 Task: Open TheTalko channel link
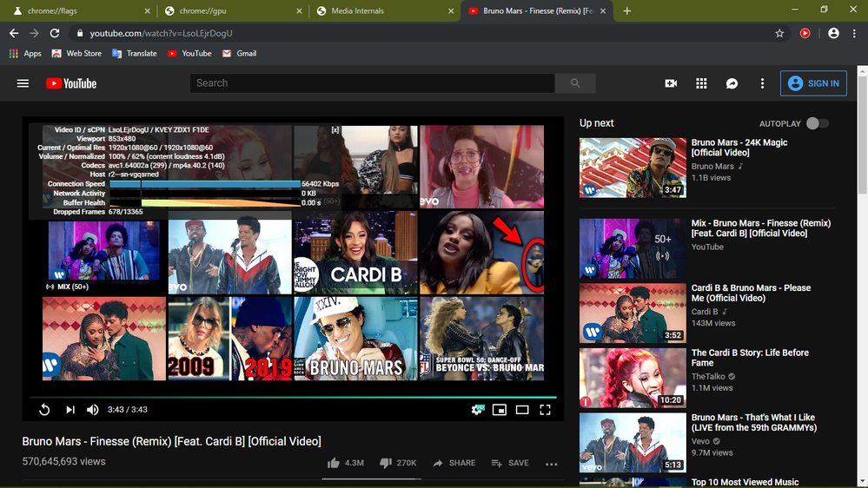(x=708, y=376)
